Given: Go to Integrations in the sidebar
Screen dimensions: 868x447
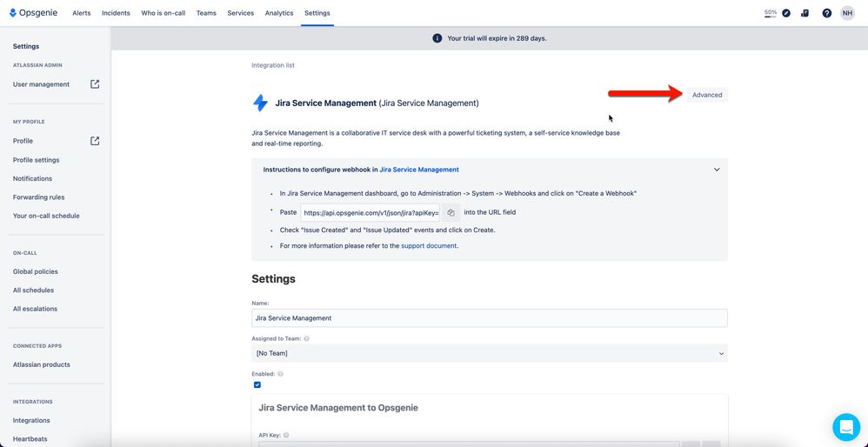Looking at the screenshot, I should click(31, 420).
